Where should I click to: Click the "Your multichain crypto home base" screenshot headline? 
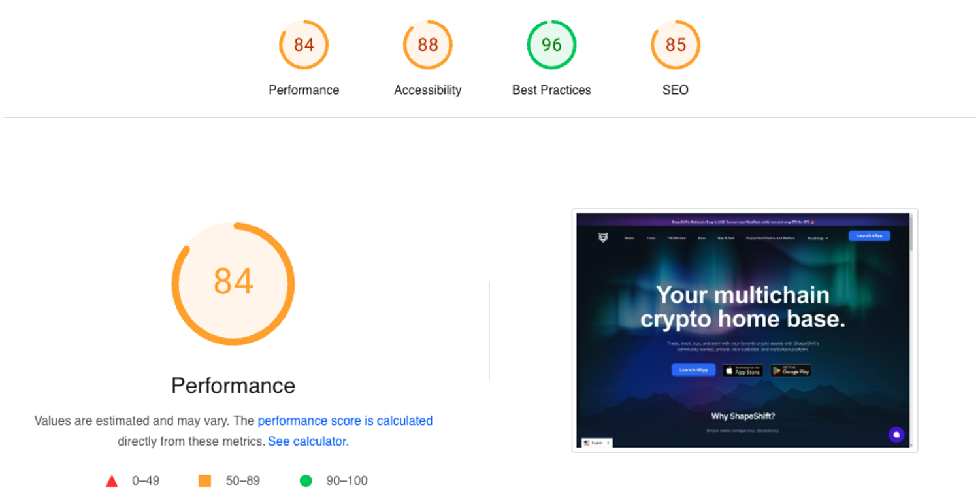(x=743, y=307)
